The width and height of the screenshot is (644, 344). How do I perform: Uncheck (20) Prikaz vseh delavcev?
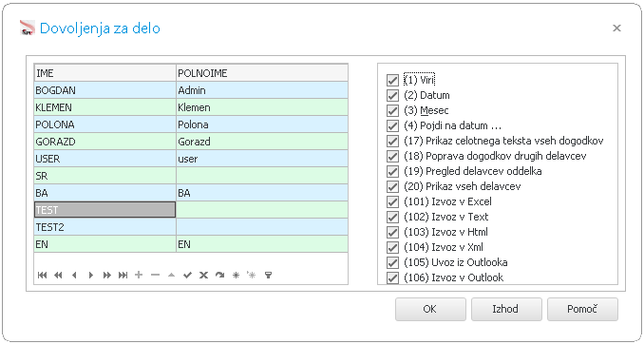point(392,186)
